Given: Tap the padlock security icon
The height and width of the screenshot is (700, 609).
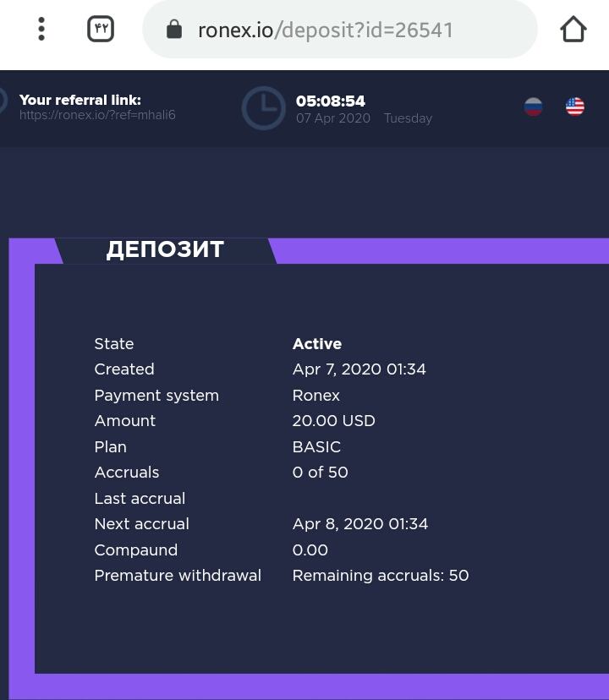Looking at the screenshot, I should (174, 30).
